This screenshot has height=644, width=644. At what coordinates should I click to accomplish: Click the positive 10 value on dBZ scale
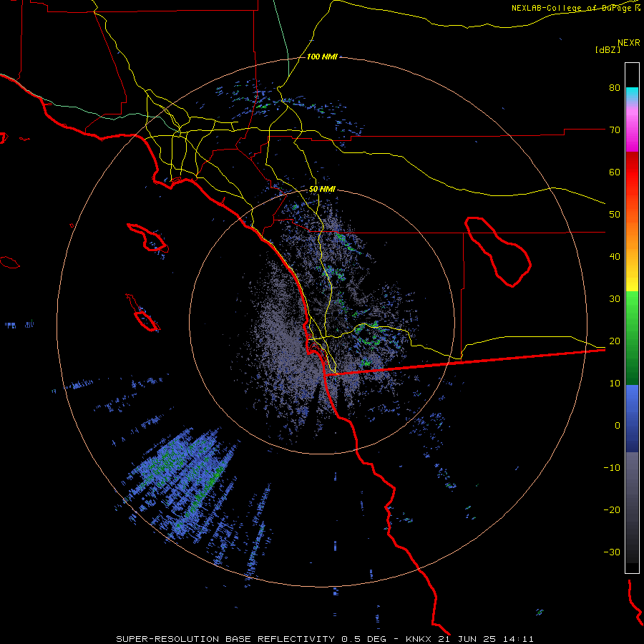tap(615, 384)
